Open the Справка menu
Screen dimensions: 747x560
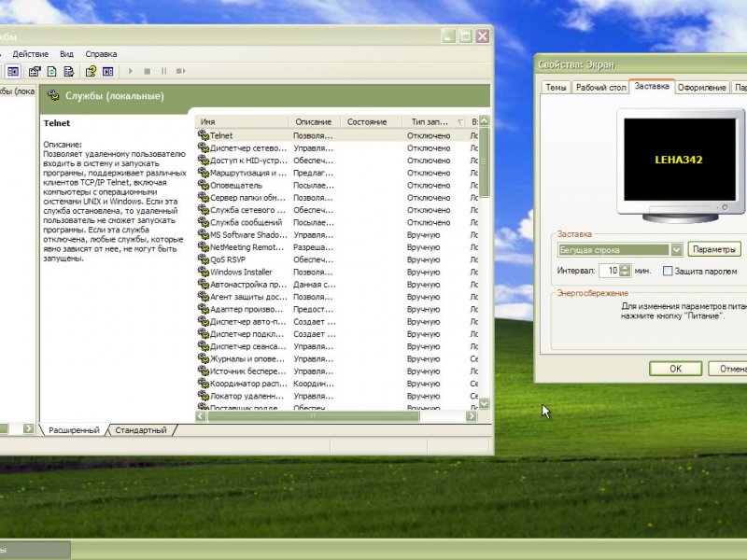pos(101,54)
